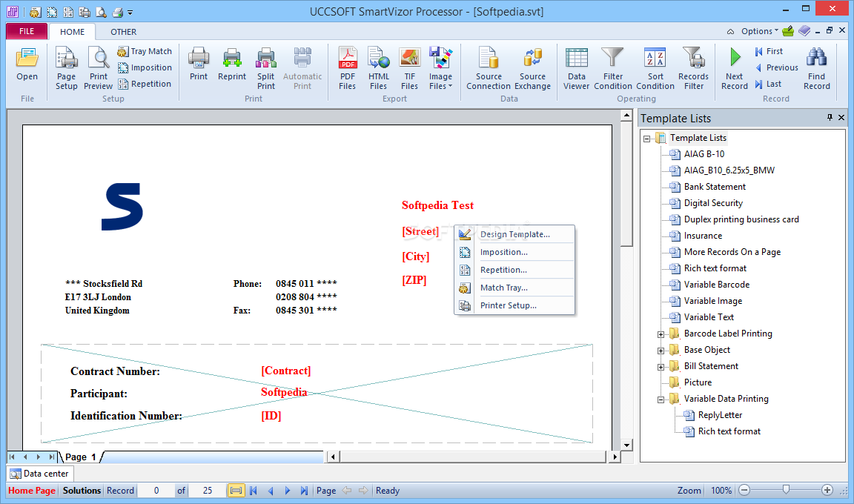This screenshot has width=854, height=504.
Task: Click the Page 1 sheet tab
Action: coord(81,457)
